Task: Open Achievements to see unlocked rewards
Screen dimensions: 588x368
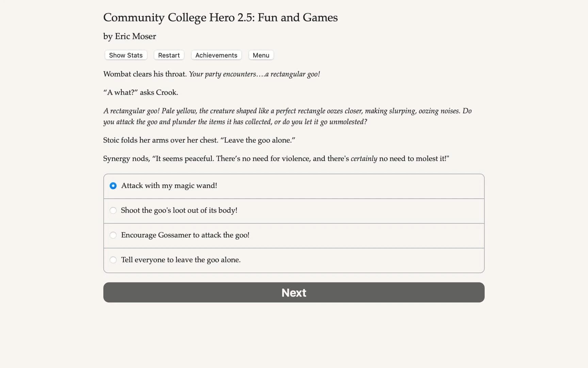Action: [216, 55]
